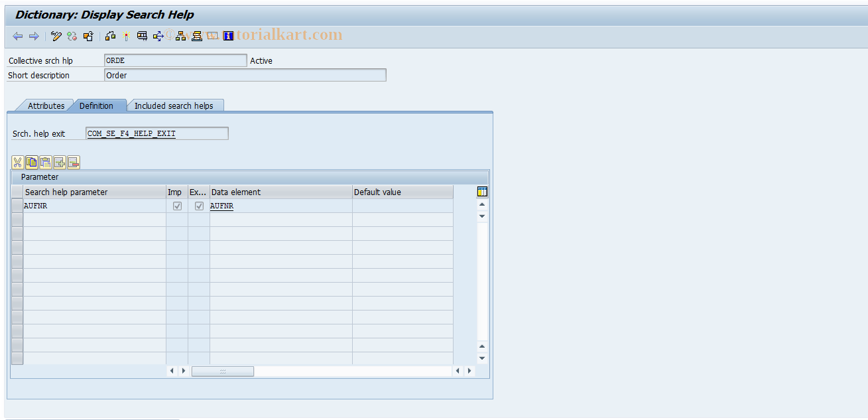868x420 pixels.
Task: Click the Data element column header
Action: (x=281, y=192)
